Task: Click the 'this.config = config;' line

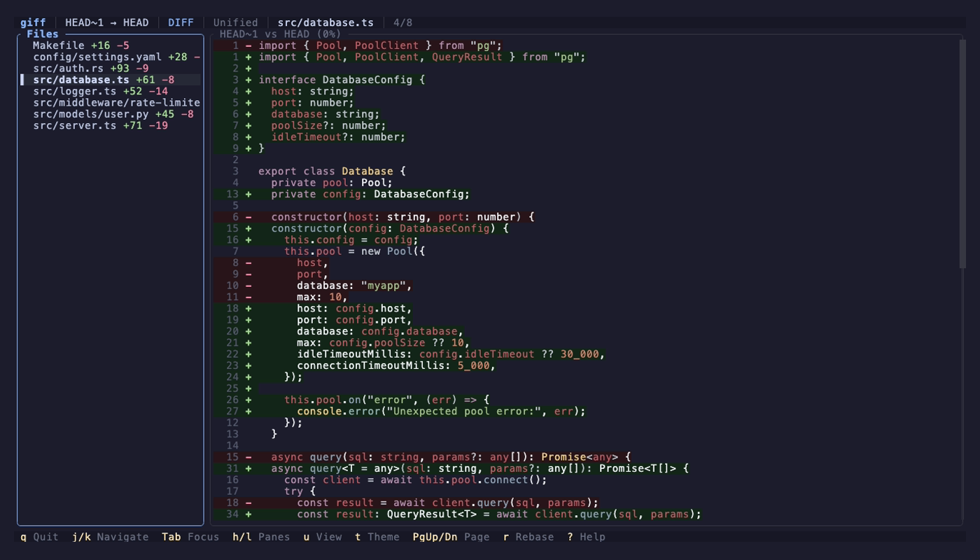Action: pyautogui.click(x=351, y=240)
